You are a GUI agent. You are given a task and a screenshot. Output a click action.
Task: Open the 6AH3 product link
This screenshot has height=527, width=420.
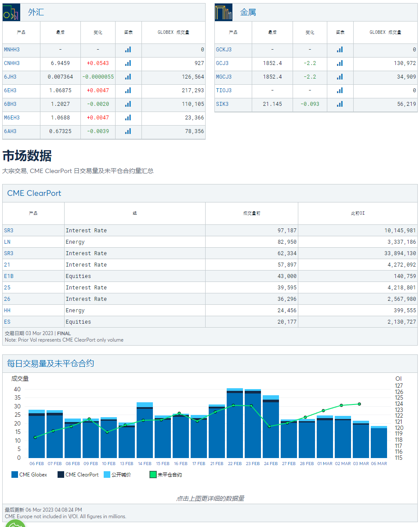point(10,131)
